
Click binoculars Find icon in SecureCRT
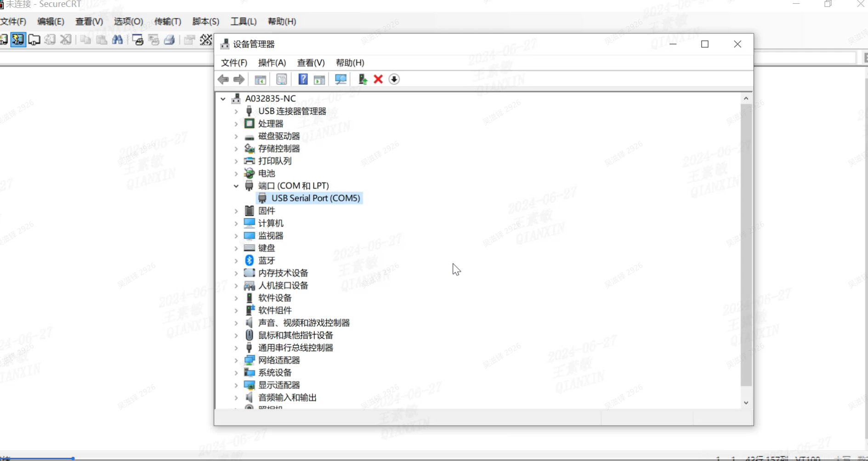click(x=118, y=39)
